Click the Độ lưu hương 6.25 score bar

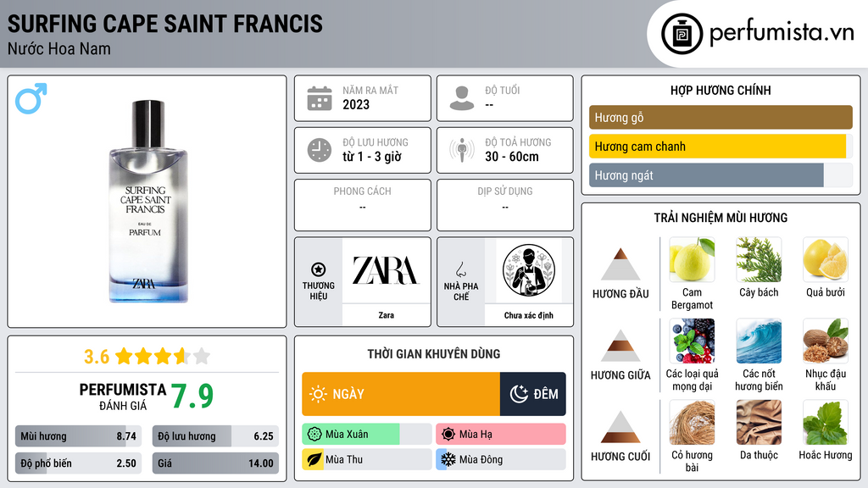point(215,436)
